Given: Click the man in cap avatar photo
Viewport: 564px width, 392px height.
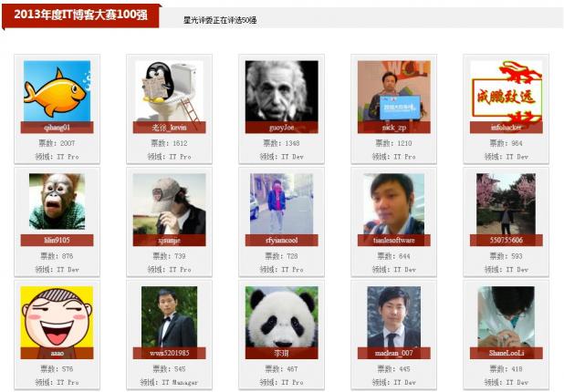Looking at the screenshot, I should [x=170, y=203].
